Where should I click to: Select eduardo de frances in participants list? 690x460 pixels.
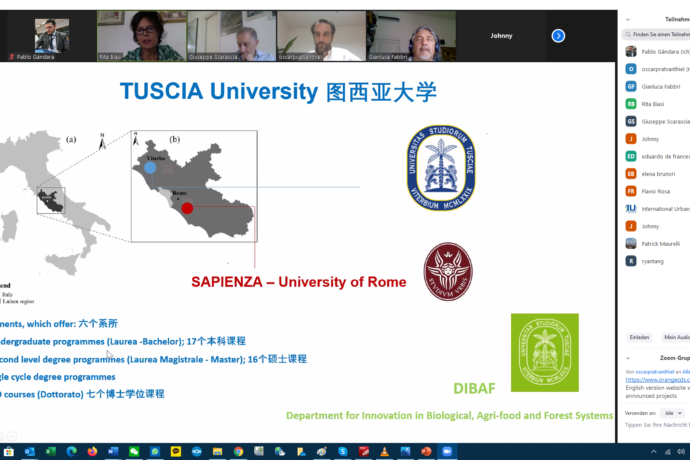tap(657, 156)
